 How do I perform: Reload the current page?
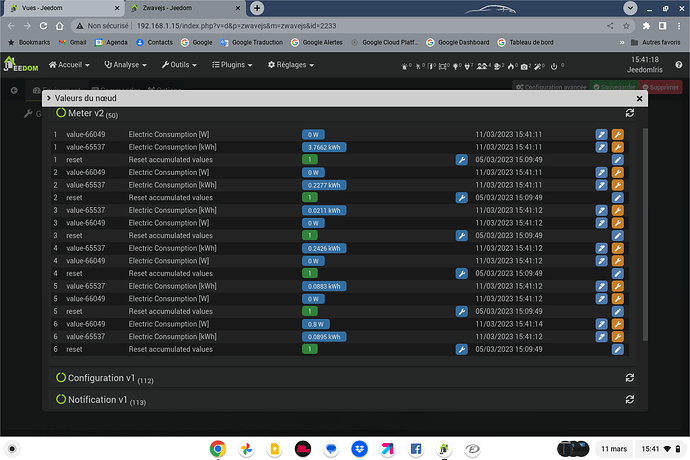click(43, 26)
